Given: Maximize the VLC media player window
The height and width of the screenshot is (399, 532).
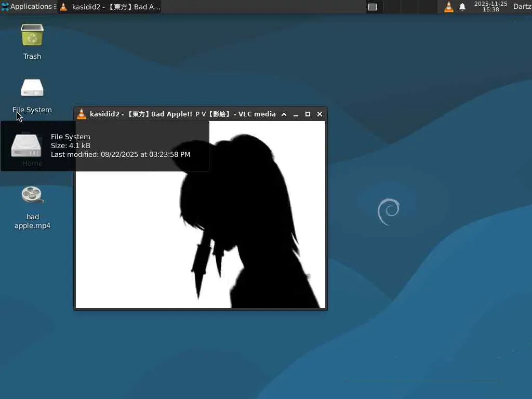Looking at the screenshot, I should [308, 114].
